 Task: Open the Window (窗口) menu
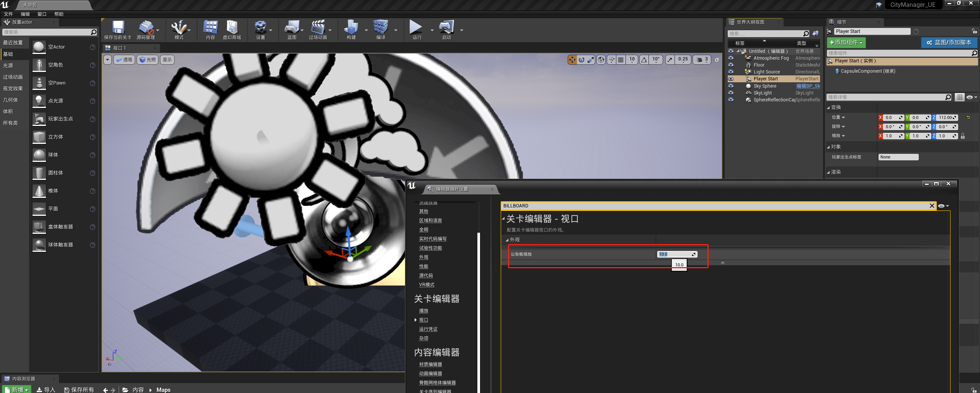(x=42, y=14)
